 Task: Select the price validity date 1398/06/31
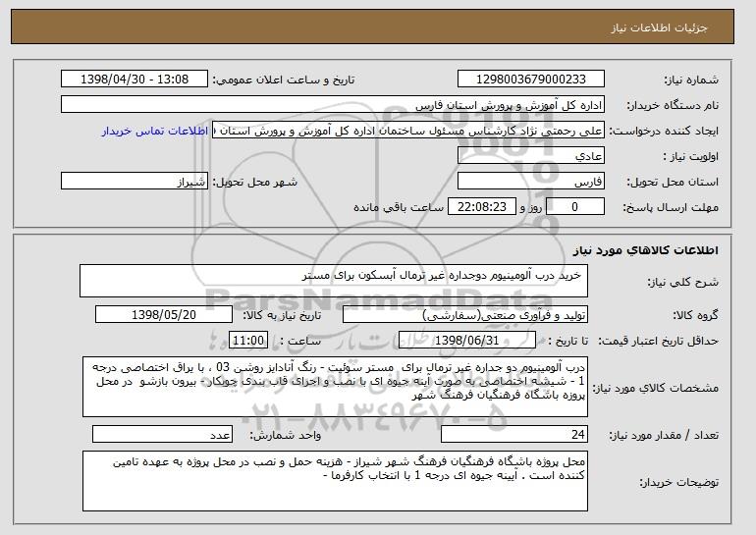pyautogui.click(x=467, y=341)
